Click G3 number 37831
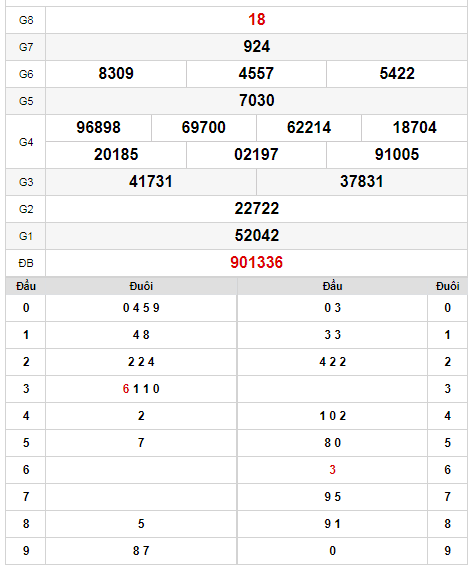474x569 pixels. 361,181
